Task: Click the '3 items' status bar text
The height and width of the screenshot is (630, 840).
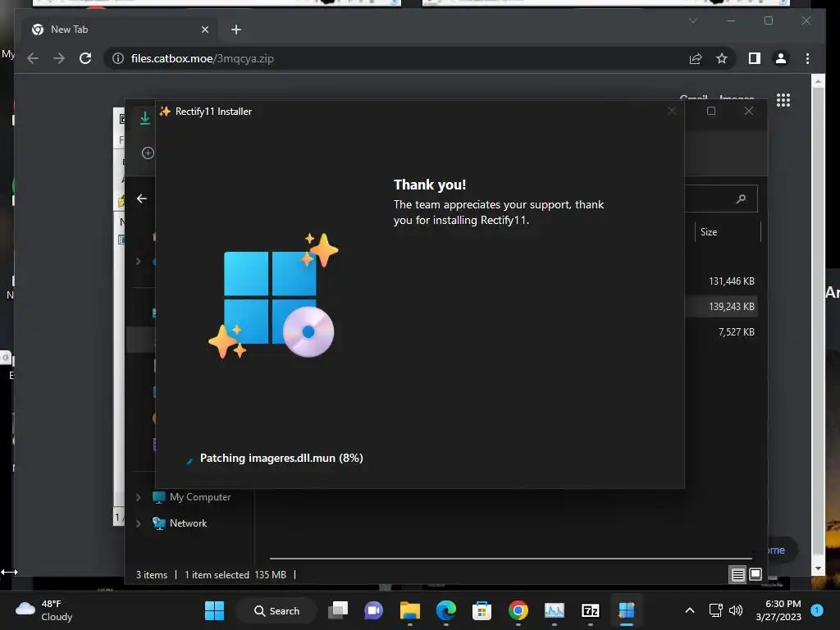Action: click(x=152, y=575)
